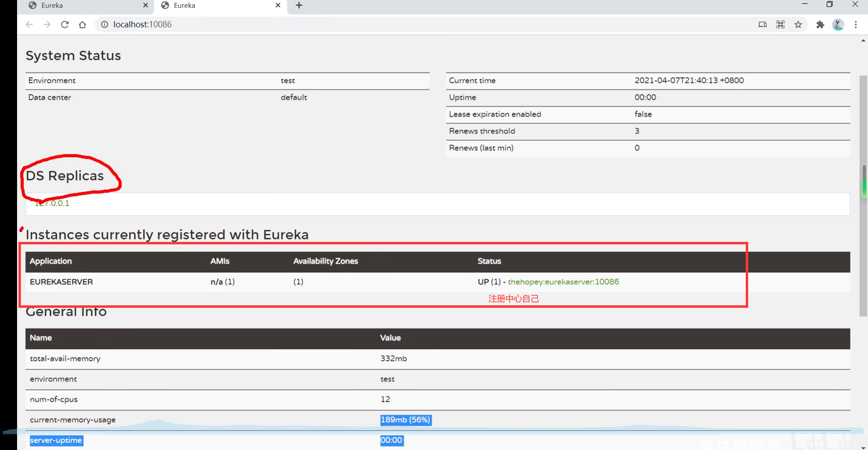
Task: Click the scroll up arrow of scrollbar
Action: [x=863, y=41]
